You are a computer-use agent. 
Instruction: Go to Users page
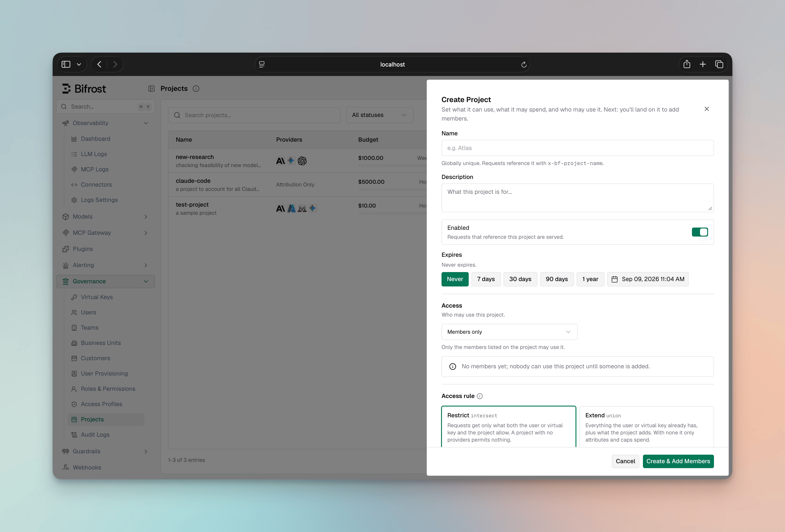[89, 313]
